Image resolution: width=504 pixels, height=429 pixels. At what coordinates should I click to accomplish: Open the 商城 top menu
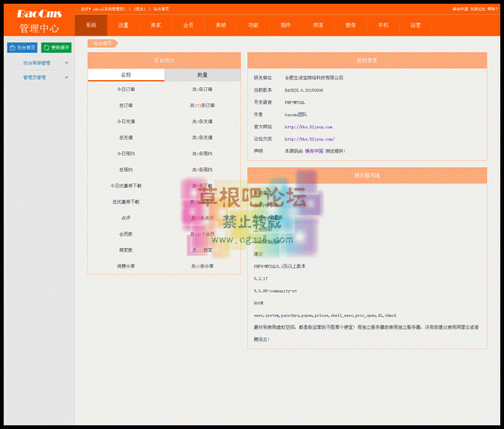point(221,25)
